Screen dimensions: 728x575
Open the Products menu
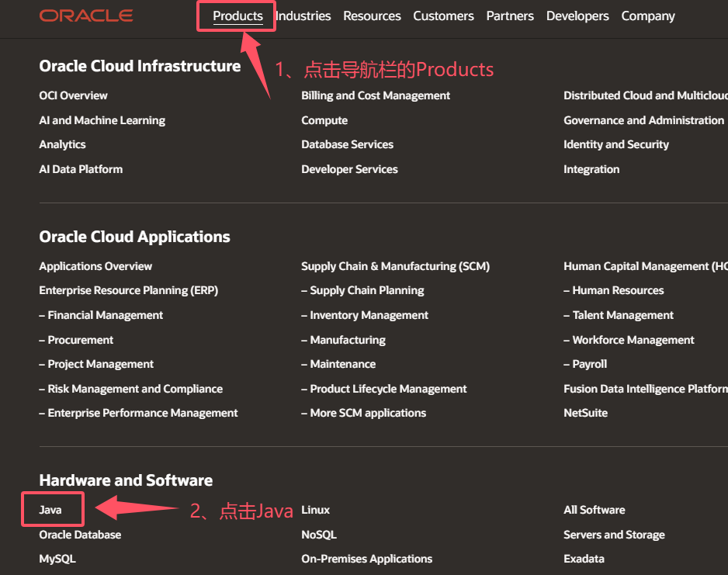tap(237, 16)
